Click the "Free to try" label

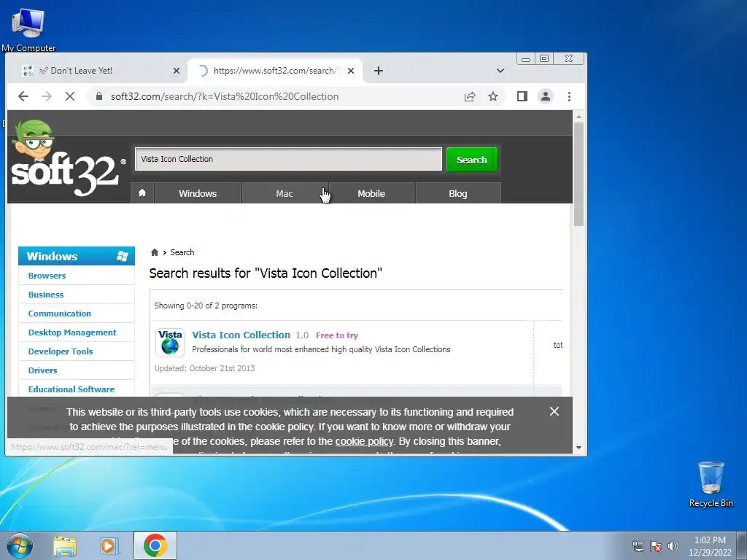pos(337,335)
